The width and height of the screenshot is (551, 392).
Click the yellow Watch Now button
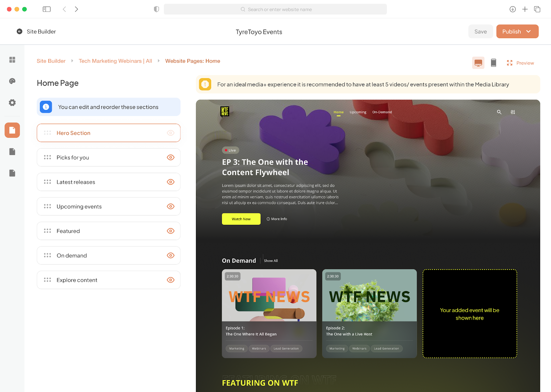(241, 219)
